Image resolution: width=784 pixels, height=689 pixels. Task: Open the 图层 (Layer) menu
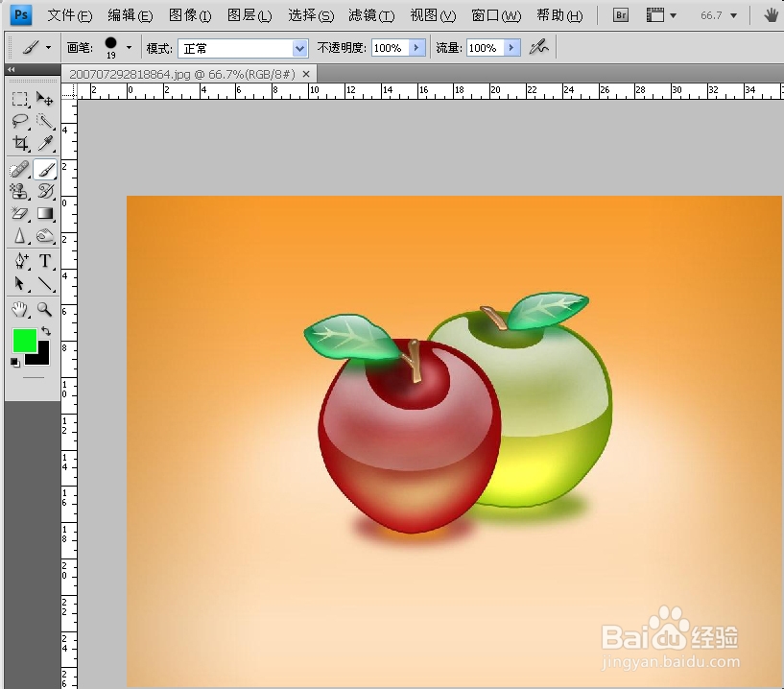click(249, 16)
